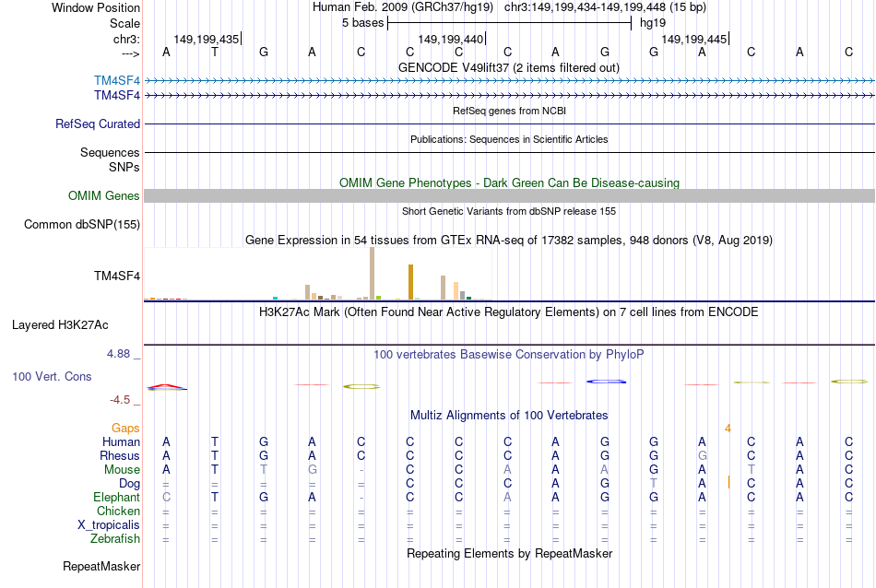
Task: Click the red arch in PhyloP conservation track
Action: point(167,386)
